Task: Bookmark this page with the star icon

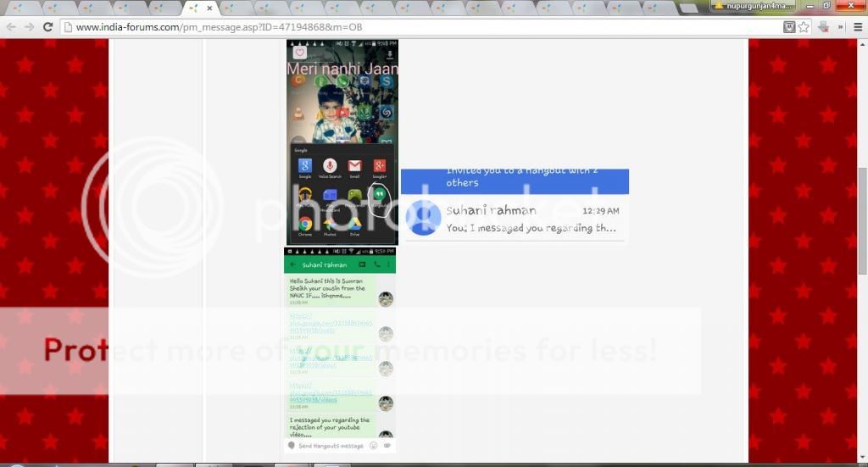Action: click(804, 27)
